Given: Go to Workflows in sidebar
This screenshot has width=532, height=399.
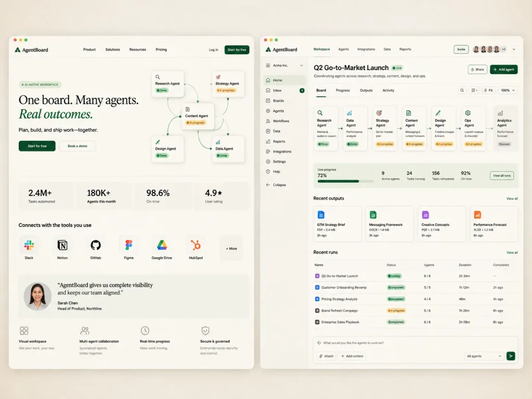Looking at the screenshot, I should (285, 121).
